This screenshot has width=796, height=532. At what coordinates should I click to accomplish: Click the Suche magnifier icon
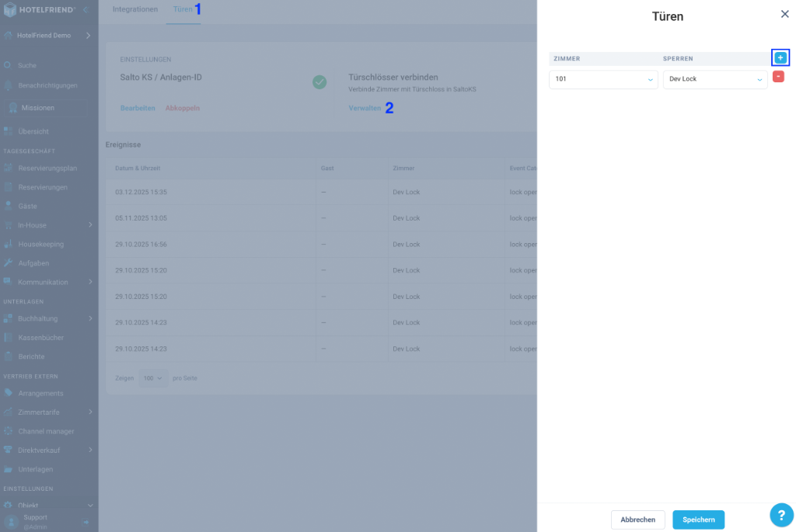(x=8, y=65)
